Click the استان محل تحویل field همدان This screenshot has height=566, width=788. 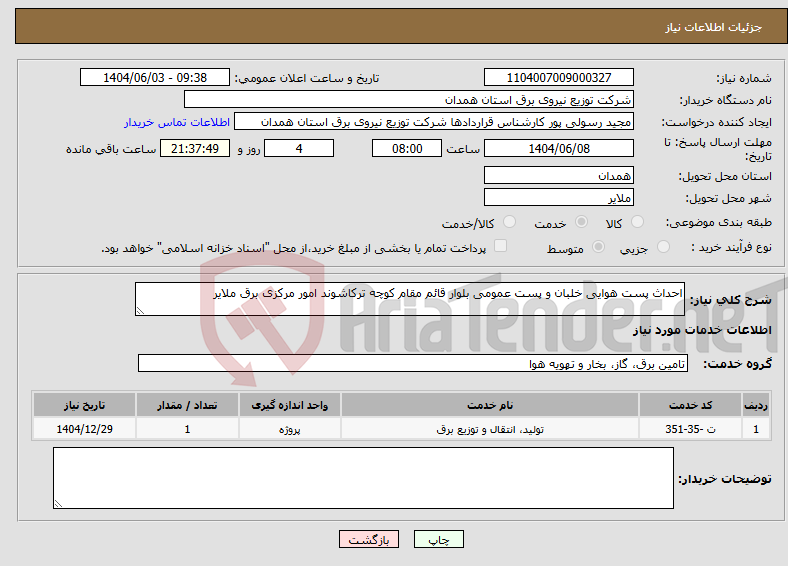[558, 175]
